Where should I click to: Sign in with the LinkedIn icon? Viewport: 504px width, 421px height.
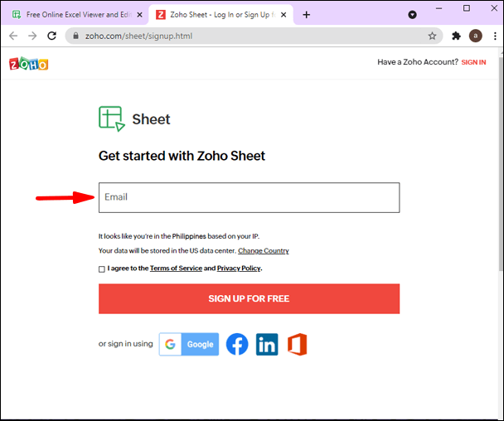point(267,344)
